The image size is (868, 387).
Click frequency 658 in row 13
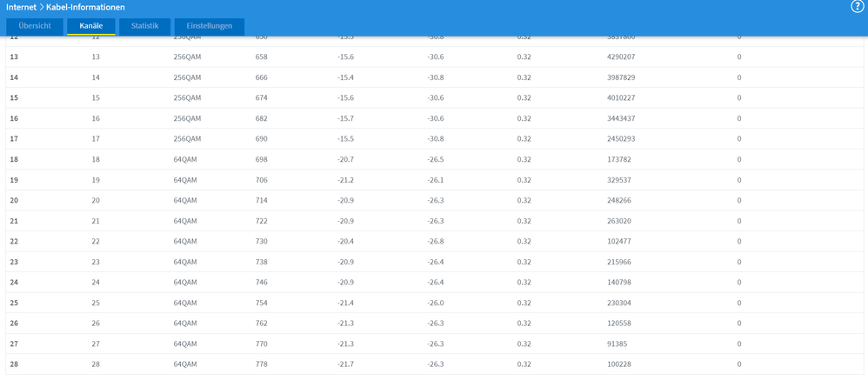point(261,57)
